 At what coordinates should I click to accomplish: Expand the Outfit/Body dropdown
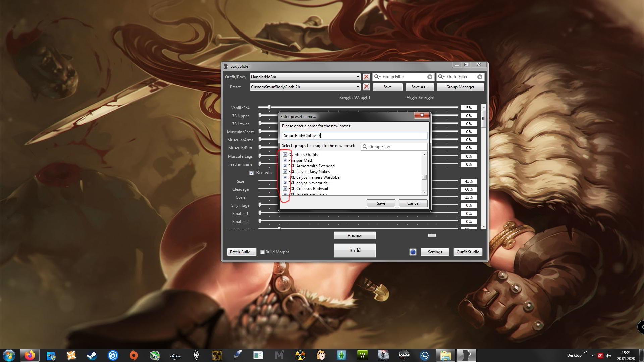(x=358, y=77)
